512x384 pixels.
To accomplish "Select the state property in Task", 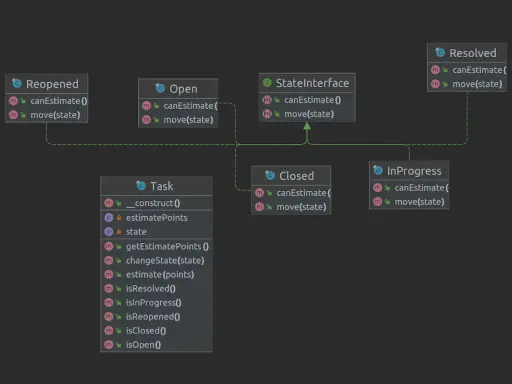I will coord(136,232).
